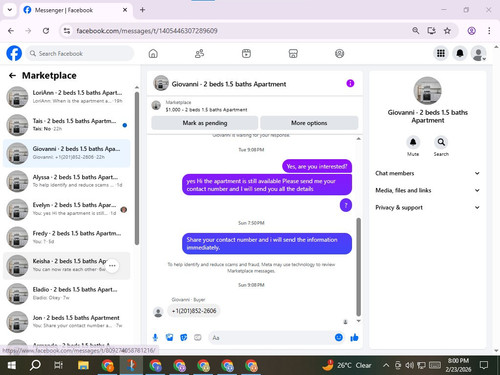The width and height of the screenshot is (500, 375).
Task: Open Windows taskbar search
Action: click(35, 365)
